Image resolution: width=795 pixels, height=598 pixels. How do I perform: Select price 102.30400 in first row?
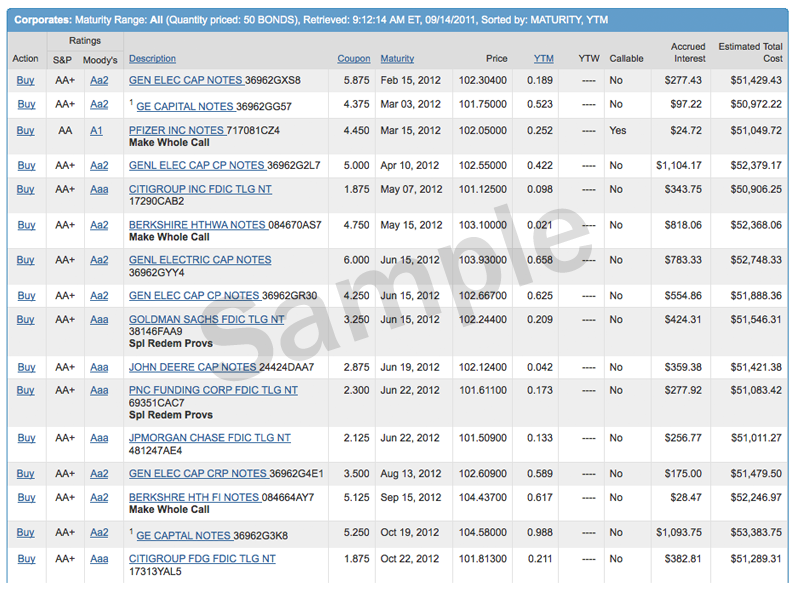(x=483, y=80)
